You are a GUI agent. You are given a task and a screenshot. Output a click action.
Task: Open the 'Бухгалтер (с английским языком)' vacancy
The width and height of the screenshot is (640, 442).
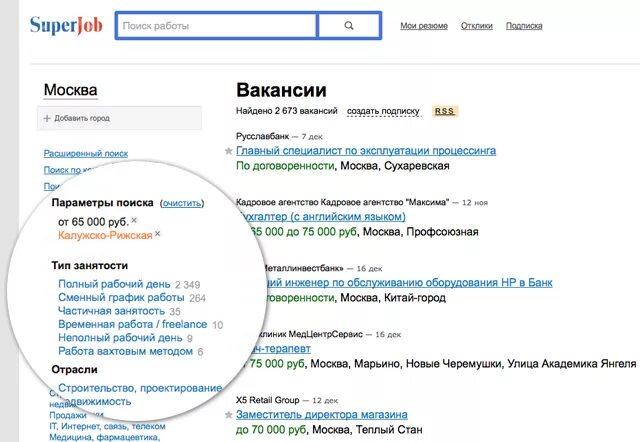(x=322, y=216)
